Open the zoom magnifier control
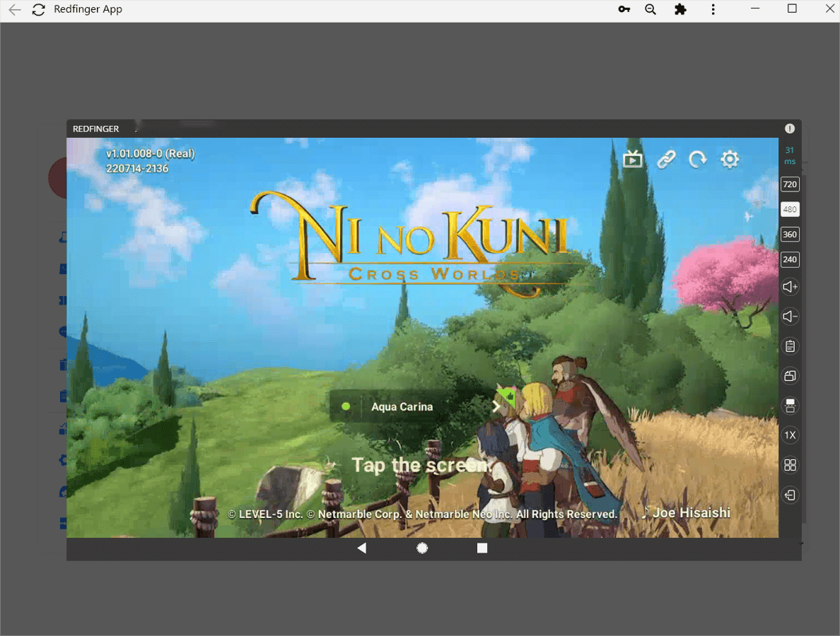This screenshot has width=840, height=636. click(x=651, y=9)
